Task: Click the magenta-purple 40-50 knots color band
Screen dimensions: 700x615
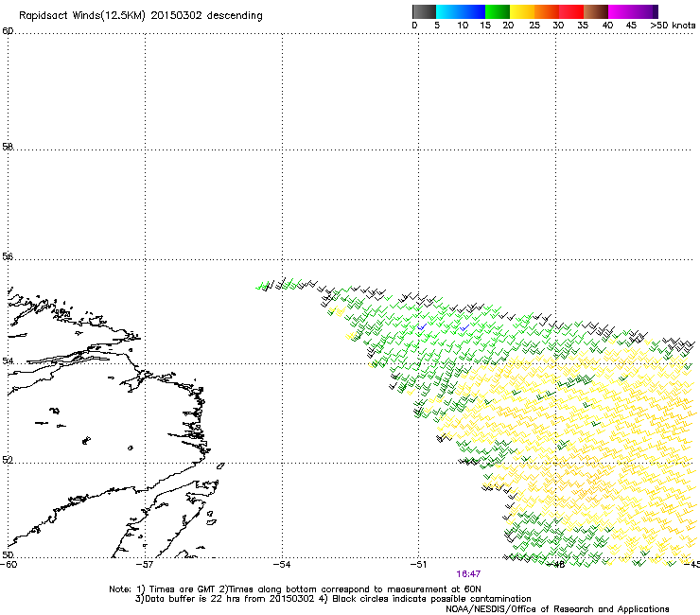Action: (x=633, y=11)
